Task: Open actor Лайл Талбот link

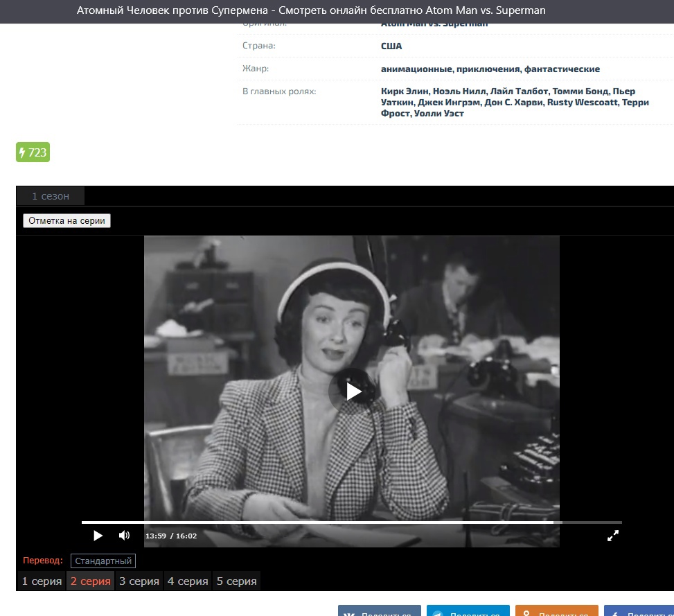Action: pos(519,91)
